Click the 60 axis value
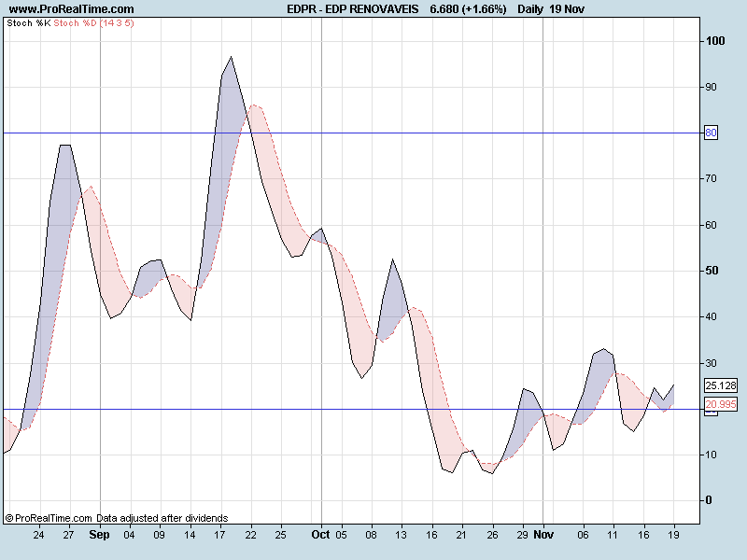The image size is (747, 560). 711,225
